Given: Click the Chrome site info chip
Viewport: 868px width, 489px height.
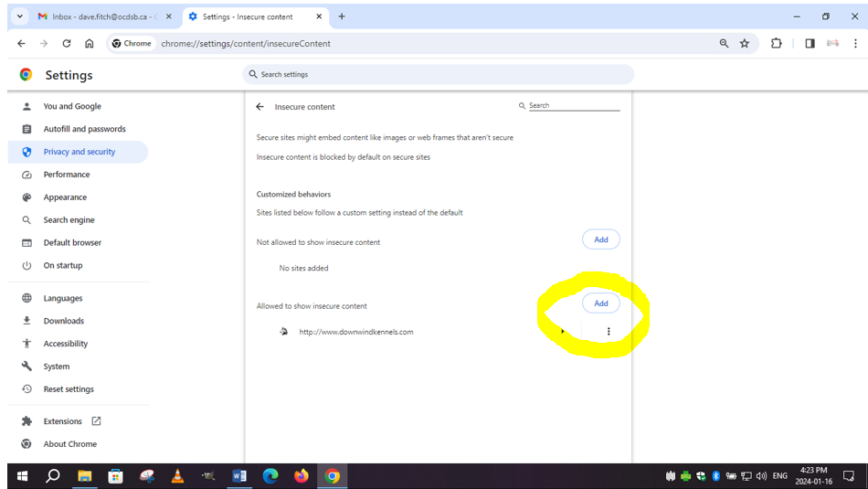Looking at the screenshot, I should click(132, 43).
